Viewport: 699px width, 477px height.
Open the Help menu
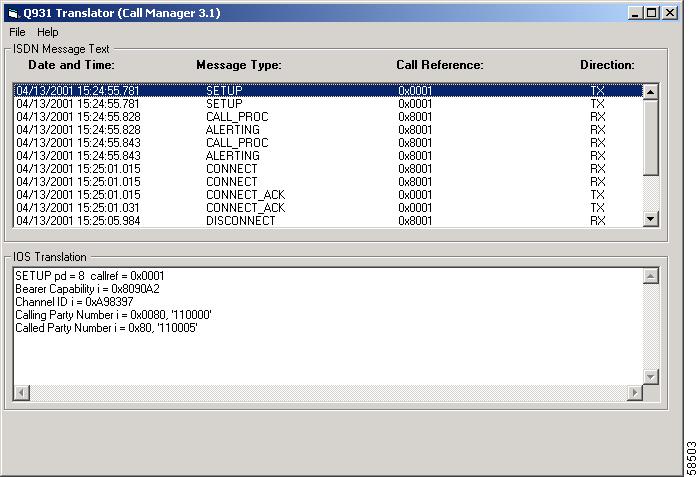pos(47,32)
